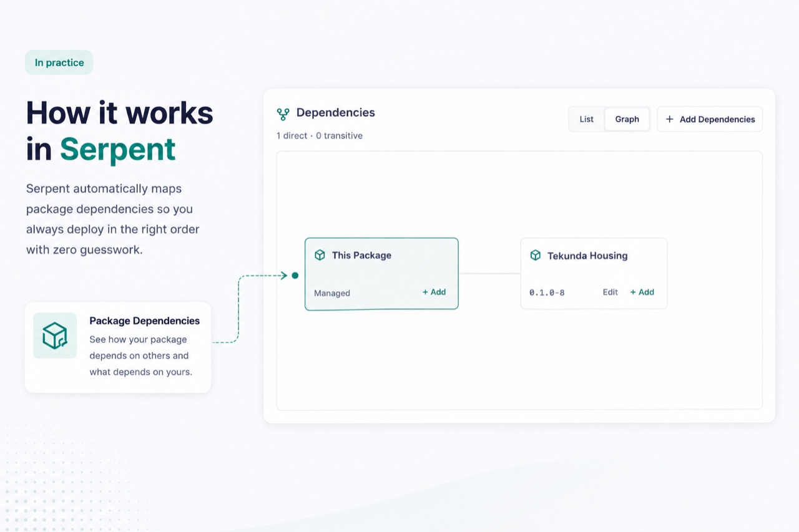Click the Dependencies branch icon
The height and width of the screenshot is (532, 799).
(283, 114)
